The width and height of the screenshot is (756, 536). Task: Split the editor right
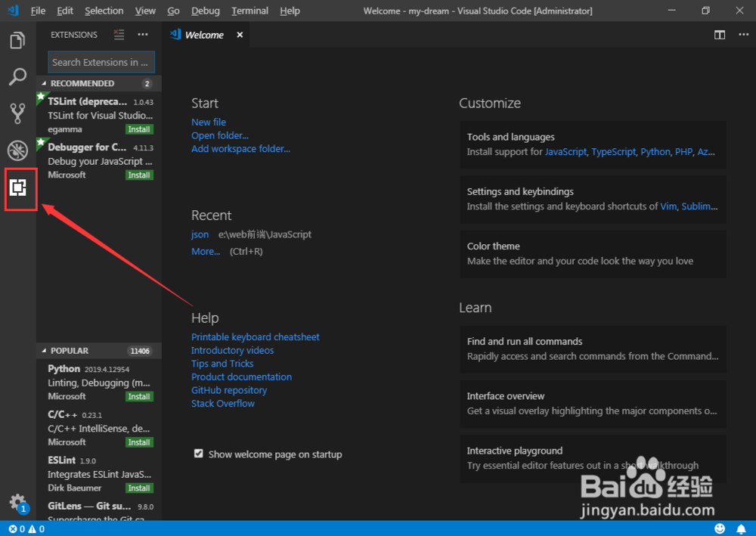tap(720, 35)
